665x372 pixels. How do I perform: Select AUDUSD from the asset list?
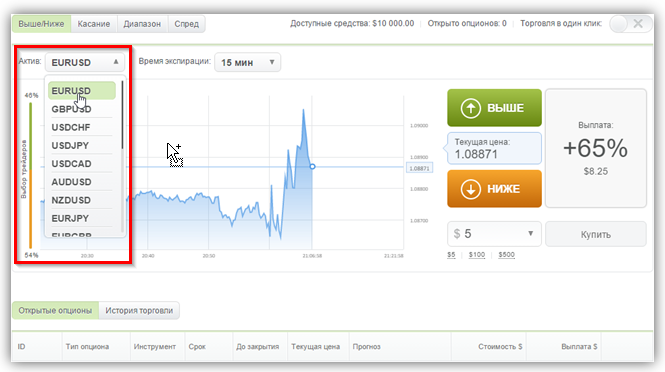(82, 182)
